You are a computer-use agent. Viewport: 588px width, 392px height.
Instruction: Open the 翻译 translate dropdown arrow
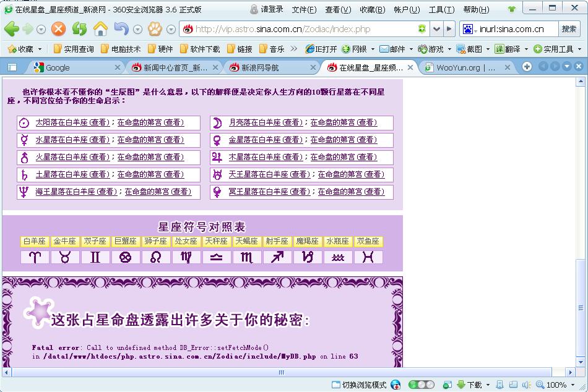[x=526, y=49]
